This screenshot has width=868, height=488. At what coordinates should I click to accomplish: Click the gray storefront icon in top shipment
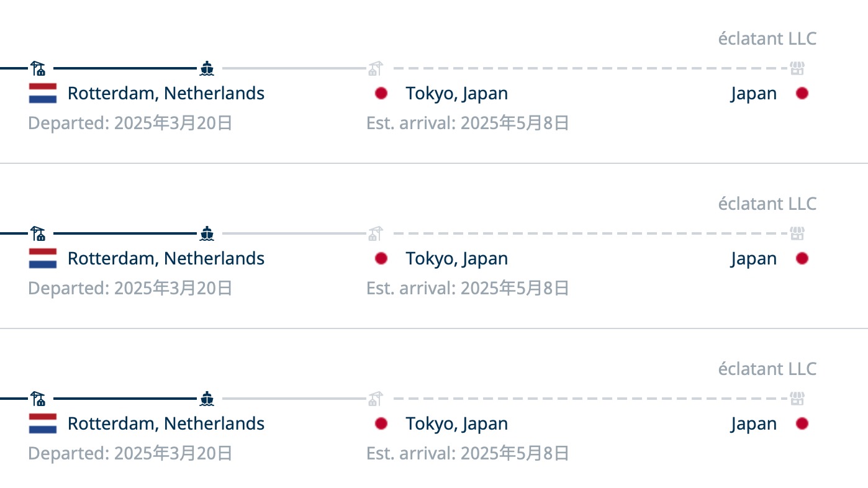(x=797, y=68)
